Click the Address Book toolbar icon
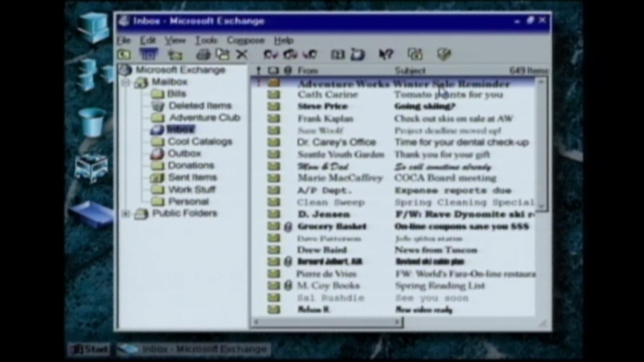The width and height of the screenshot is (644, 362). (x=337, y=54)
